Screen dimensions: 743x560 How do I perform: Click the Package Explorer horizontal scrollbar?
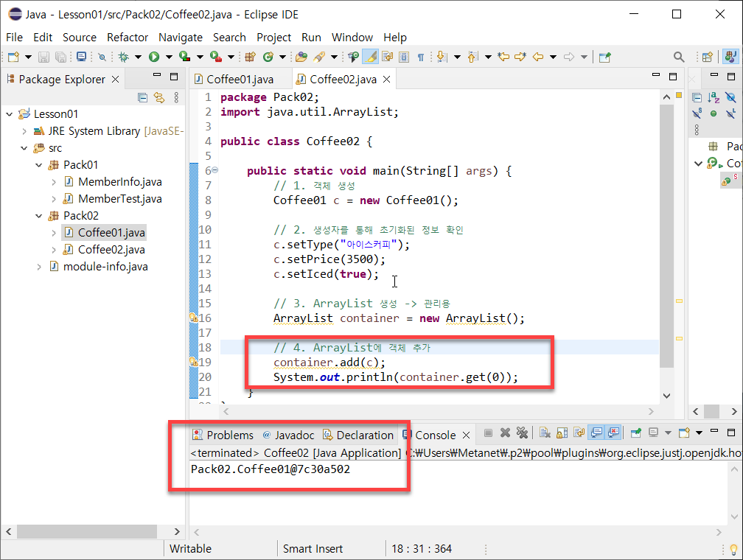[87, 531]
